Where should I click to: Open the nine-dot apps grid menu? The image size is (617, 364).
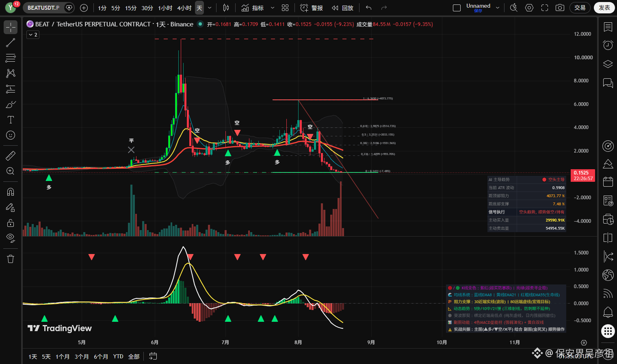608,331
